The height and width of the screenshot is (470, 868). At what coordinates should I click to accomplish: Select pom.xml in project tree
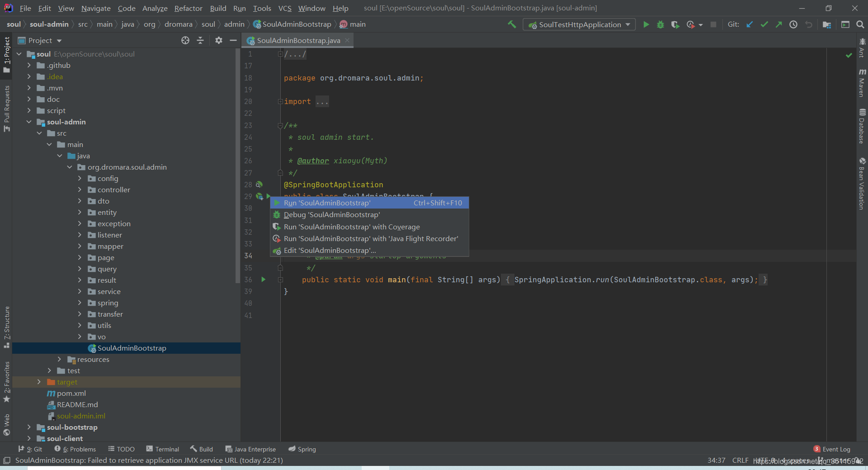pyautogui.click(x=71, y=393)
